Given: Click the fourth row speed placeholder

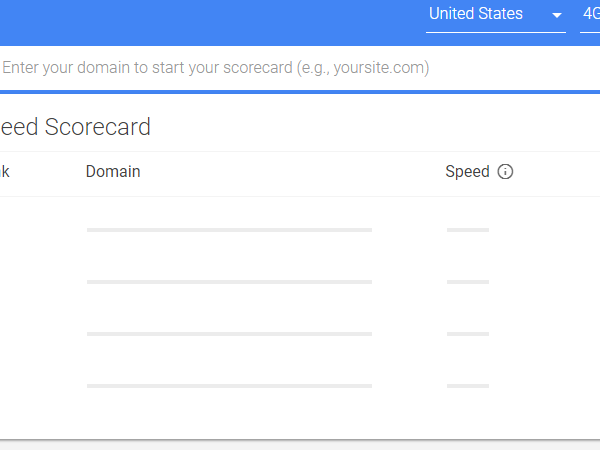Looking at the screenshot, I should pos(467,385).
